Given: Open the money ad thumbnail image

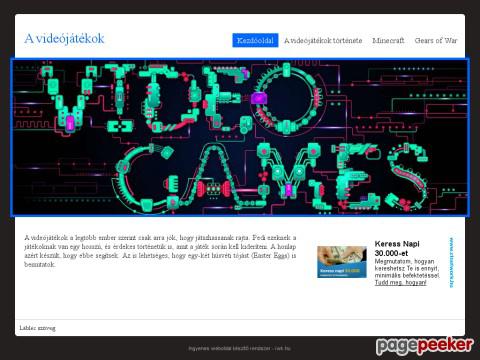Looking at the screenshot, I should point(342,262).
